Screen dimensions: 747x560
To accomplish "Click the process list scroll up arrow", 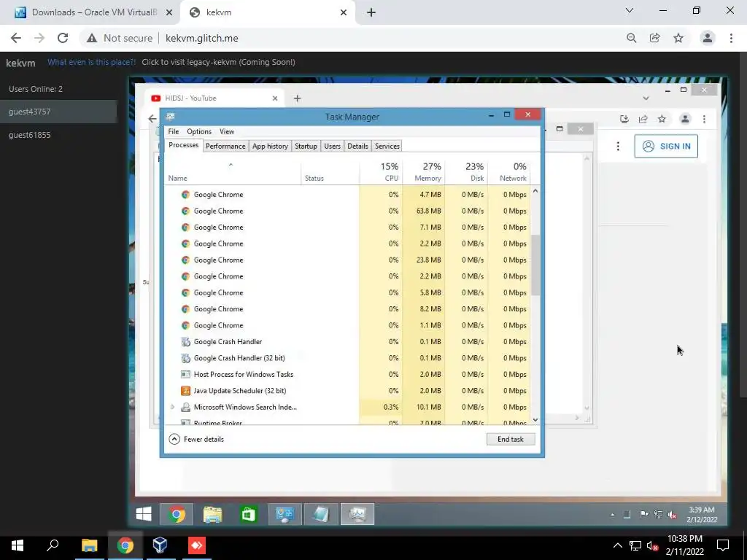I will click(x=535, y=191).
